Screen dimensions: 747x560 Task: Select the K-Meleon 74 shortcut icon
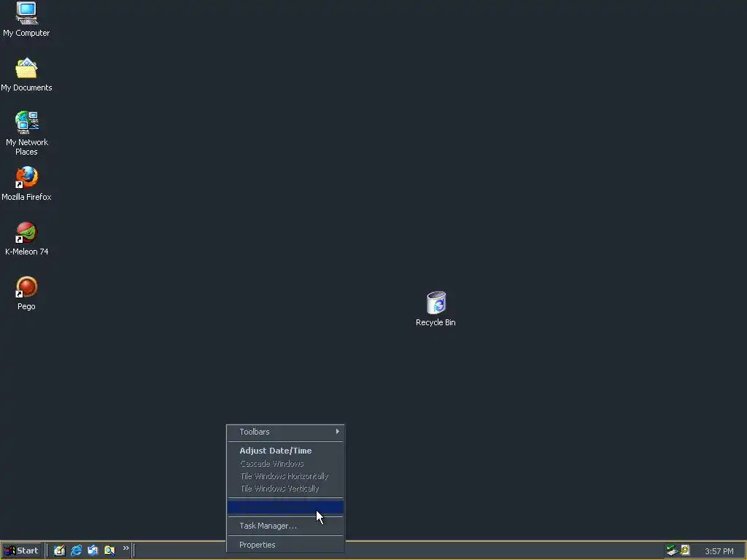(x=27, y=232)
